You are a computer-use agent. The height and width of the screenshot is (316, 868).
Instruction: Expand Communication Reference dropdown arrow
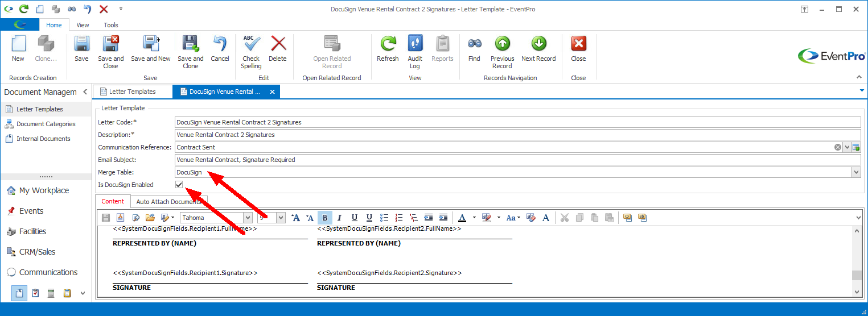[x=847, y=147]
